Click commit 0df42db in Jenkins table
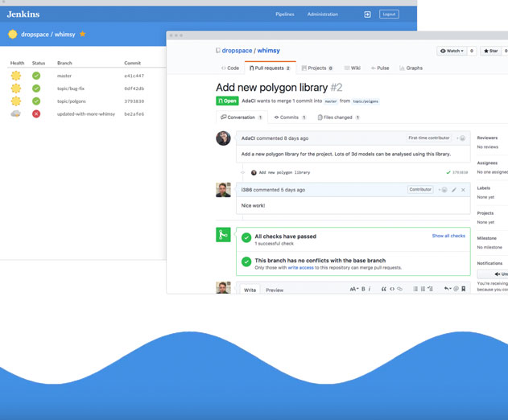This screenshot has height=420, width=508. (x=134, y=89)
